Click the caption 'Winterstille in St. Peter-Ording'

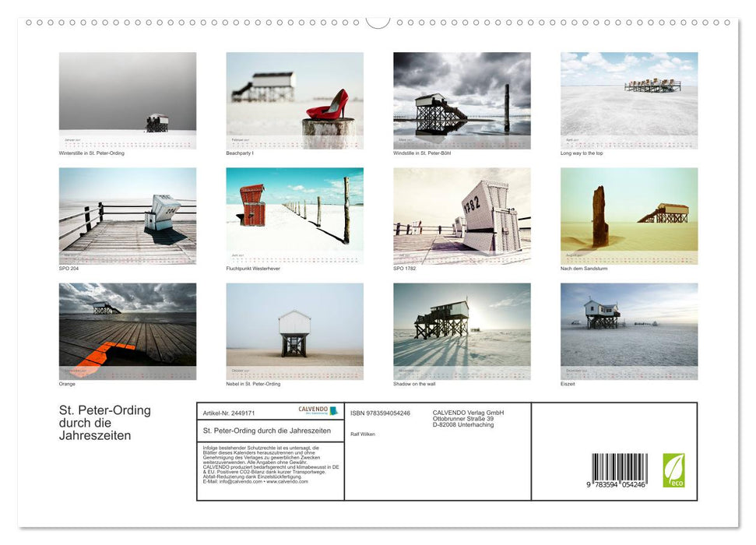click(92, 153)
